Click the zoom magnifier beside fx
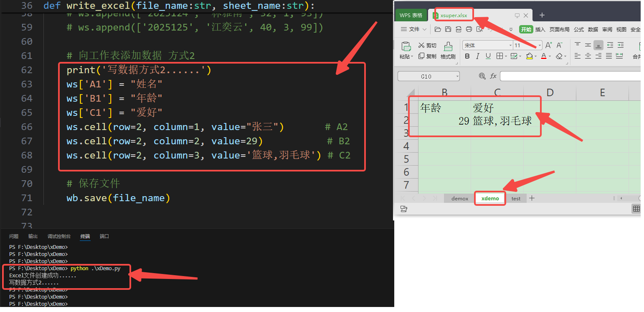The height and width of the screenshot is (312, 644). [482, 76]
